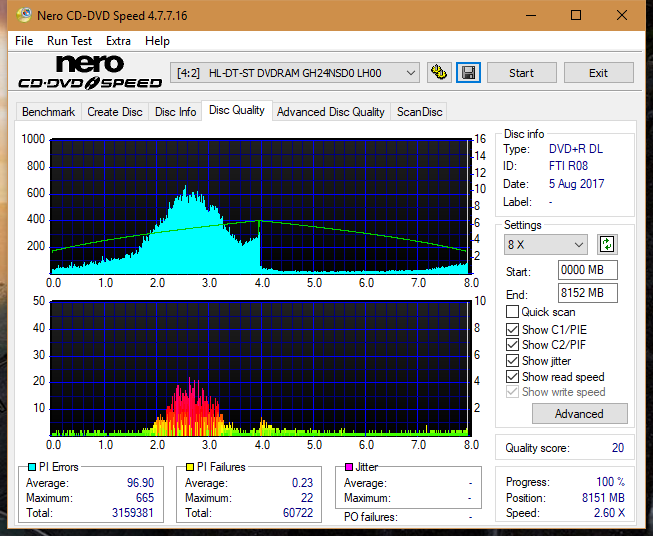Click the Quality score value 20

pos(618,448)
